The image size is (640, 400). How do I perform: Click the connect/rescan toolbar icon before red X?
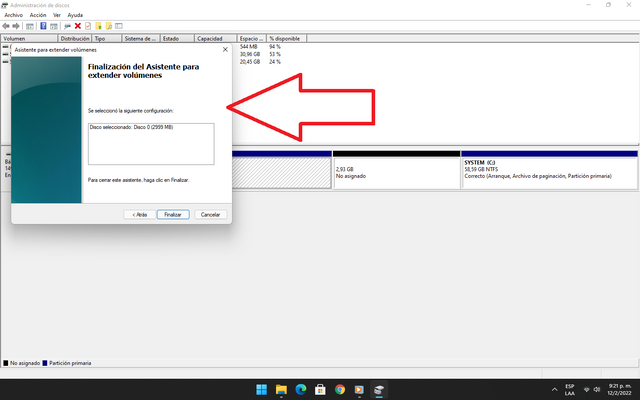[67, 26]
